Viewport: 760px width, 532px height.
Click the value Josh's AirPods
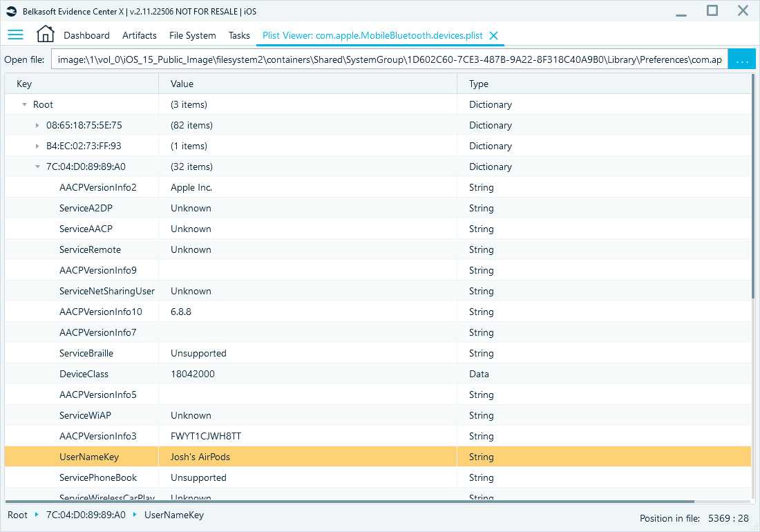tap(200, 457)
